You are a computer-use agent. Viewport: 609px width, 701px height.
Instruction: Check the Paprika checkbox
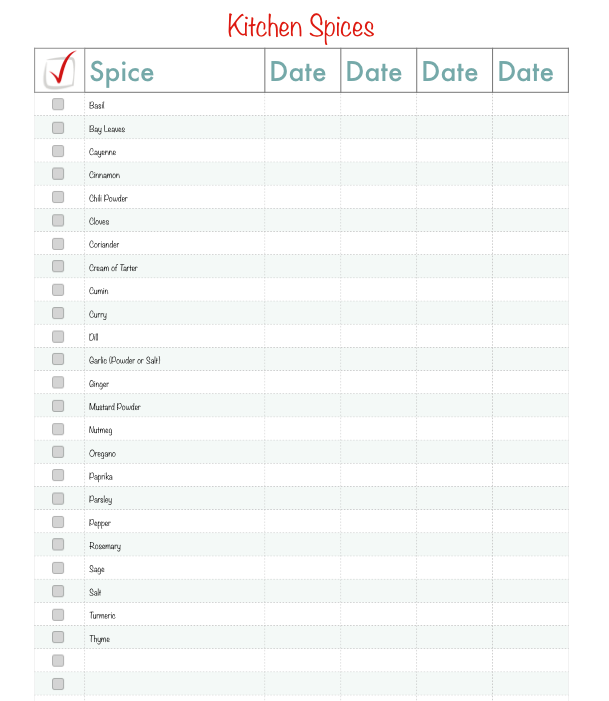tap(58, 475)
